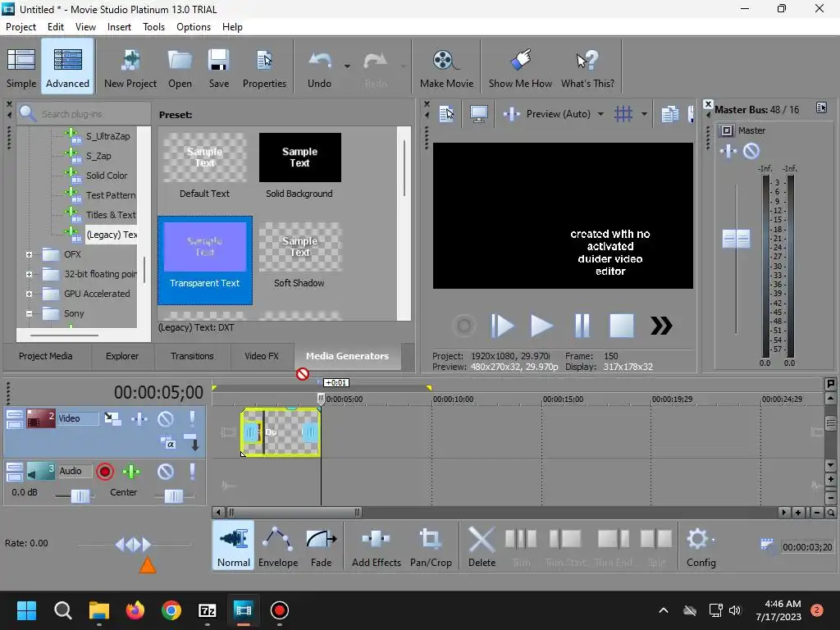This screenshot has height=630, width=840.
Task: Switch to Simple editing mode
Action: click(x=21, y=67)
